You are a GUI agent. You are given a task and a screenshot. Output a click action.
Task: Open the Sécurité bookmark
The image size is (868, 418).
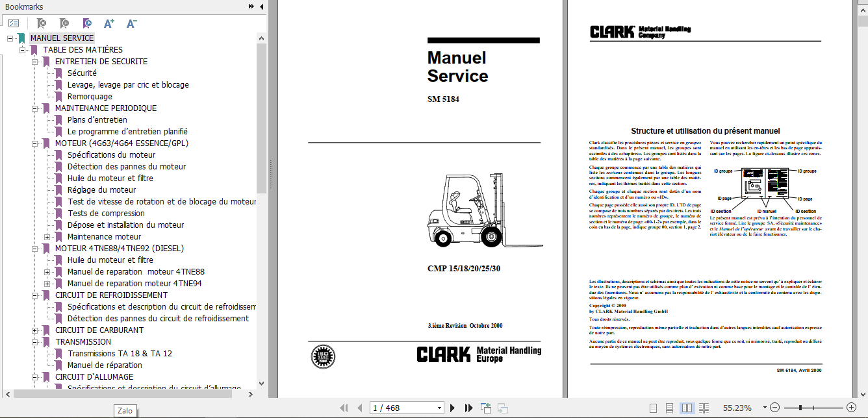coord(82,73)
